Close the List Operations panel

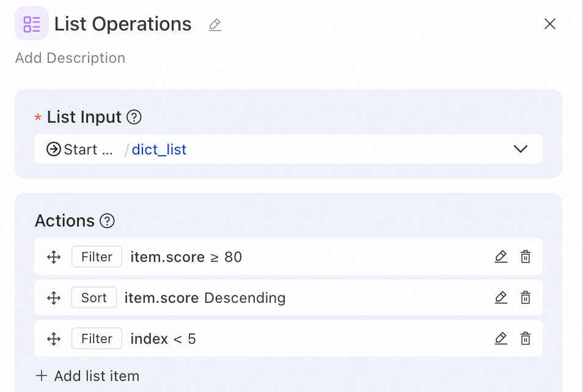click(550, 24)
